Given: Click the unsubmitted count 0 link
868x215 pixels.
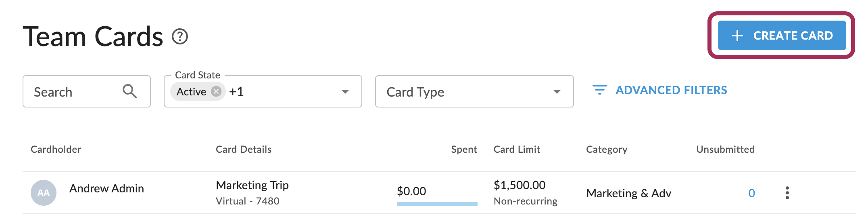Looking at the screenshot, I should pyautogui.click(x=751, y=193).
